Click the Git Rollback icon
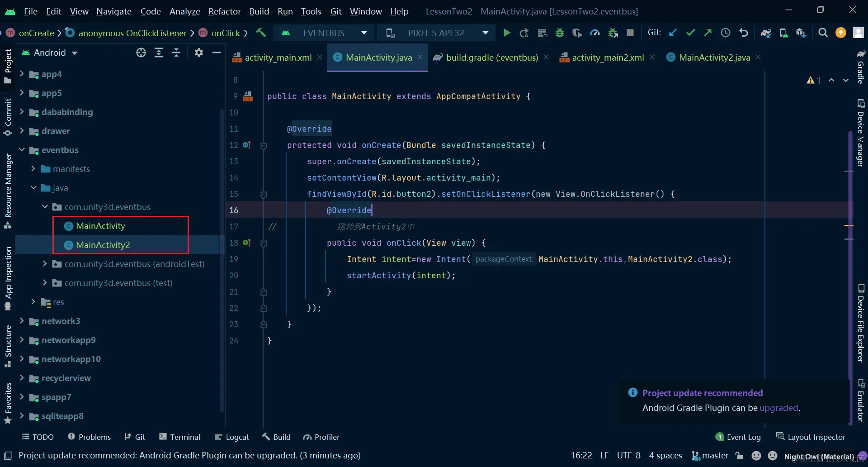The image size is (868, 467). (x=744, y=33)
